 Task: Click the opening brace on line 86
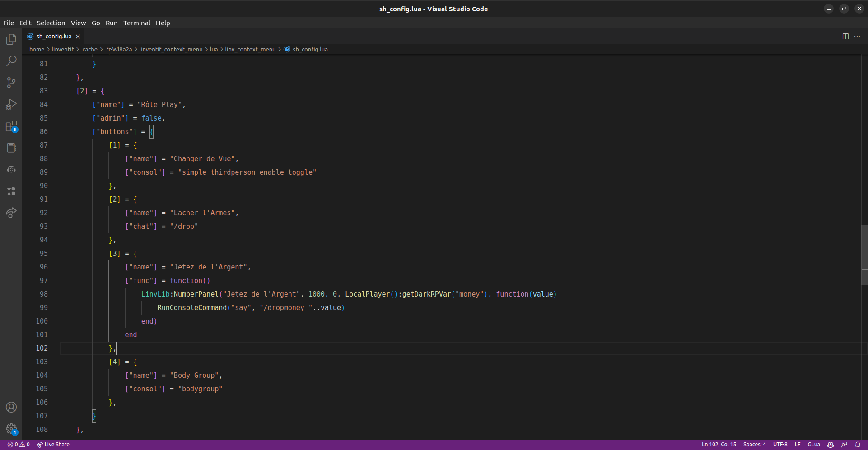pos(151,132)
